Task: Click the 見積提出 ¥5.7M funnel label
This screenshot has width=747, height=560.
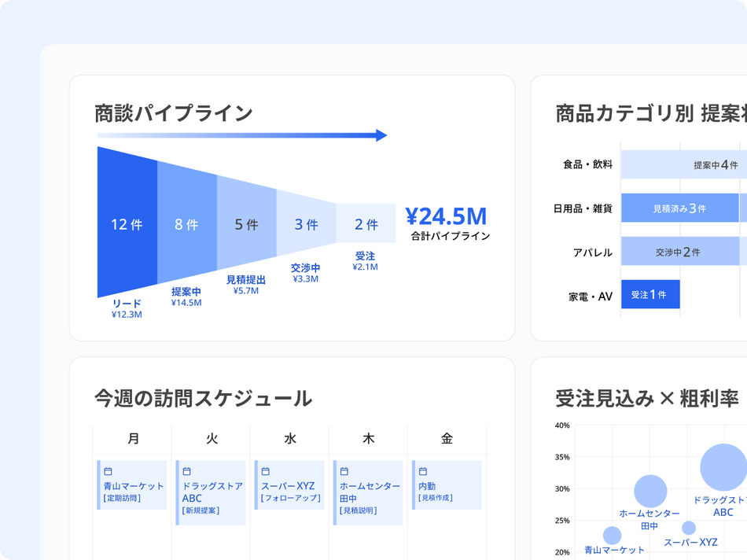Action: (x=246, y=285)
